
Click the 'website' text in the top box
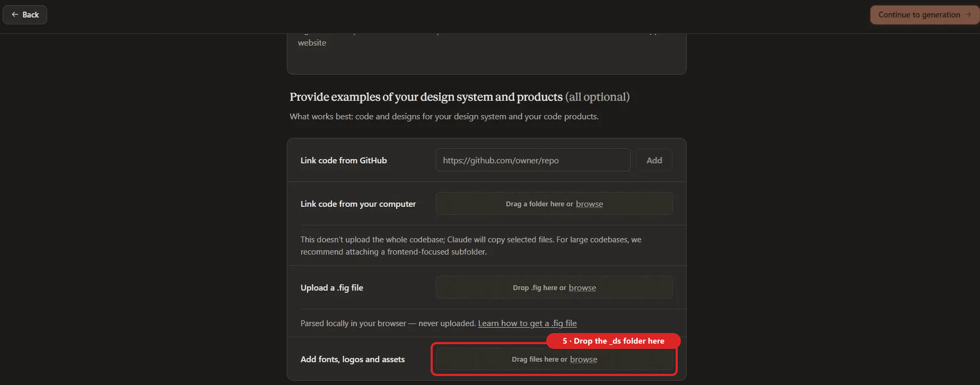(312, 43)
